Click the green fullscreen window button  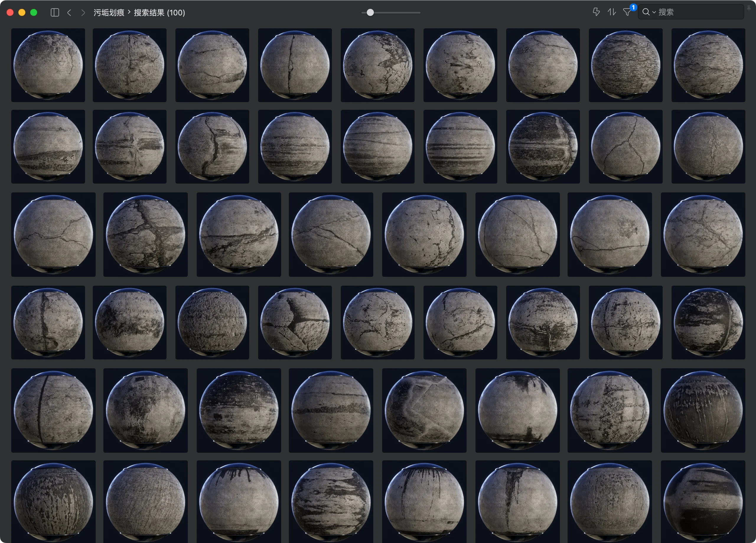click(x=34, y=13)
